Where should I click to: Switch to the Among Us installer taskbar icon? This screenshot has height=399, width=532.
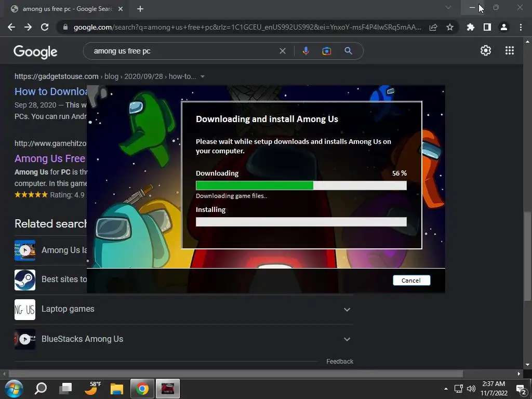pos(168,389)
